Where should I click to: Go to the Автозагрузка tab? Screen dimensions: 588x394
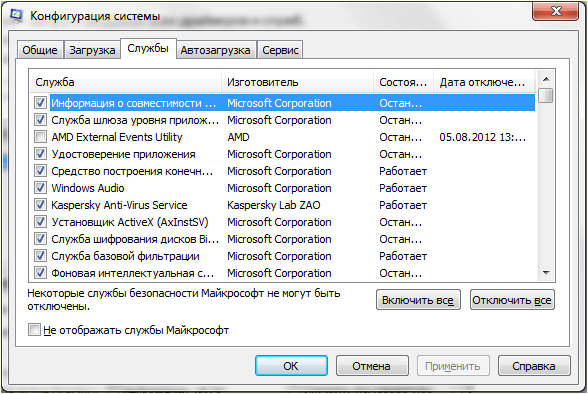click(215, 50)
